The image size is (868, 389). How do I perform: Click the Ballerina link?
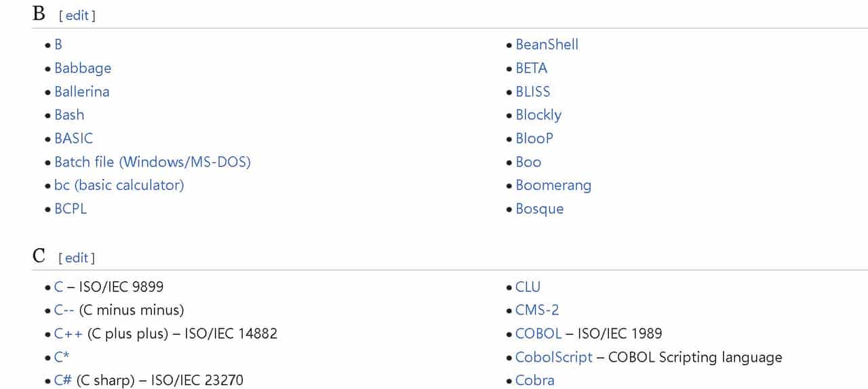82,91
